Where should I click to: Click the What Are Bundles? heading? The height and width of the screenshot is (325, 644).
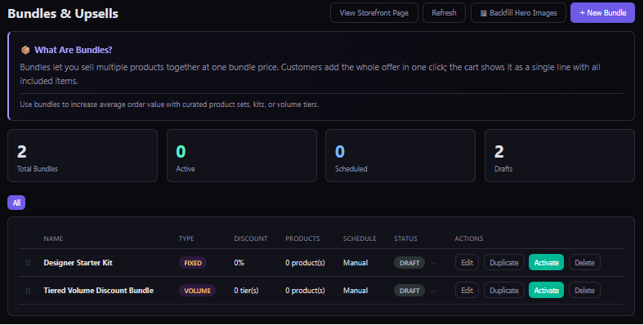[x=73, y=50]
